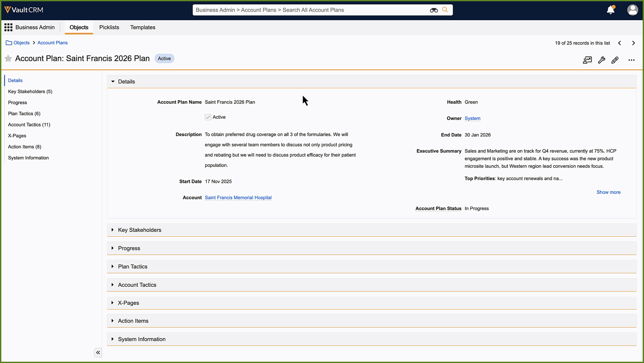644x363 pixels.
Task: Open the notifications bell
Action: point(610,10)
